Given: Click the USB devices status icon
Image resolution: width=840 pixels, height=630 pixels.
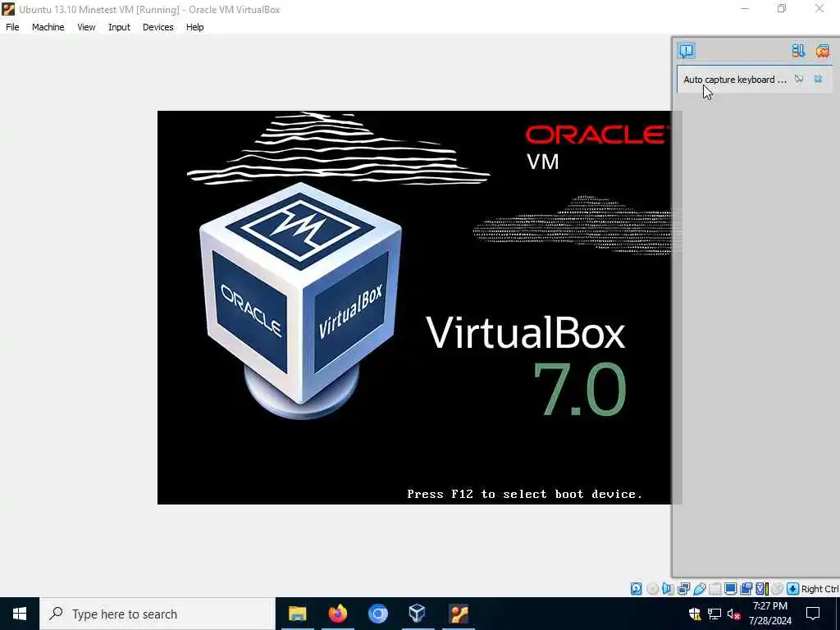Looking at the screenshot, I should [700, 589].
